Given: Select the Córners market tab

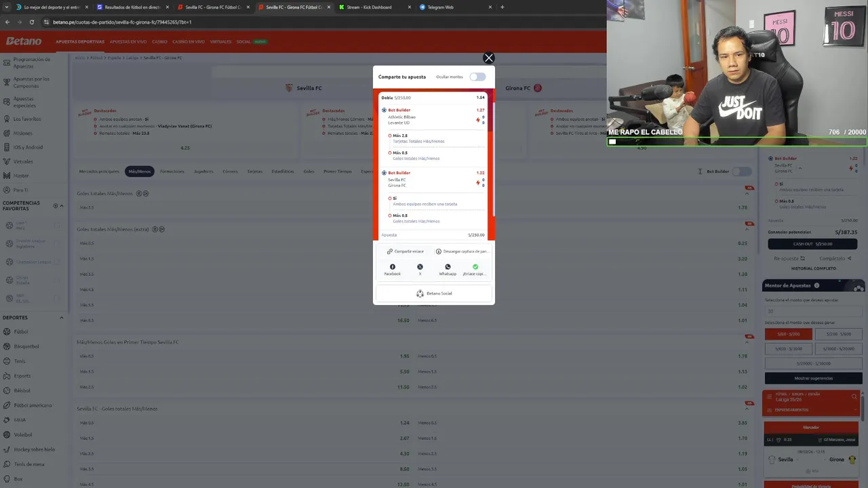Looking at the screenshot, I should coord(230,171).
